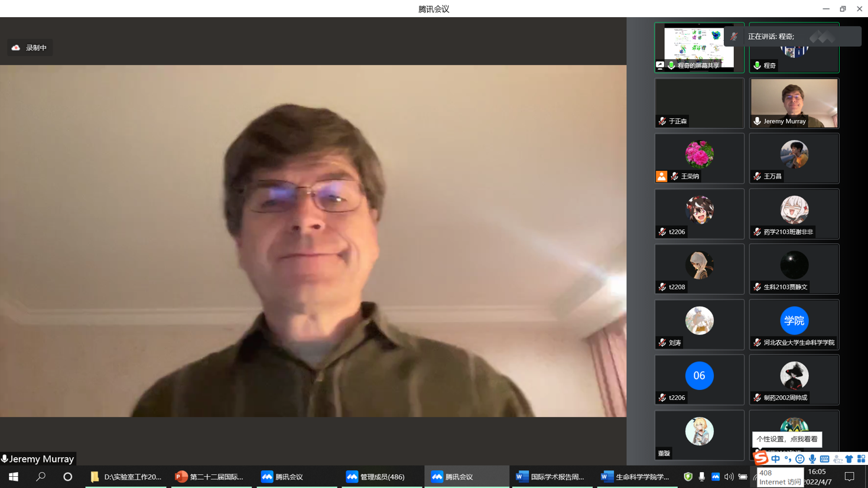
Task: Open the Sogou soft keyboard icon
Action: (824, 459)
